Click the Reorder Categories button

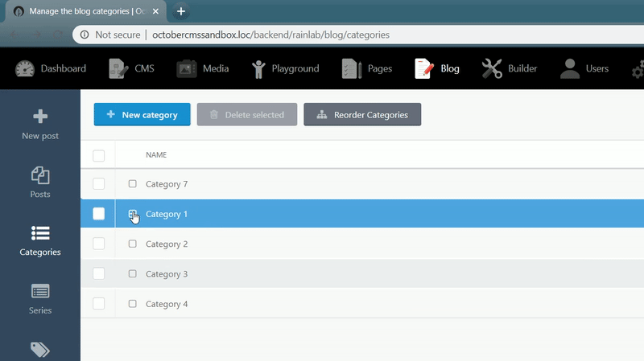pos(362,114)
